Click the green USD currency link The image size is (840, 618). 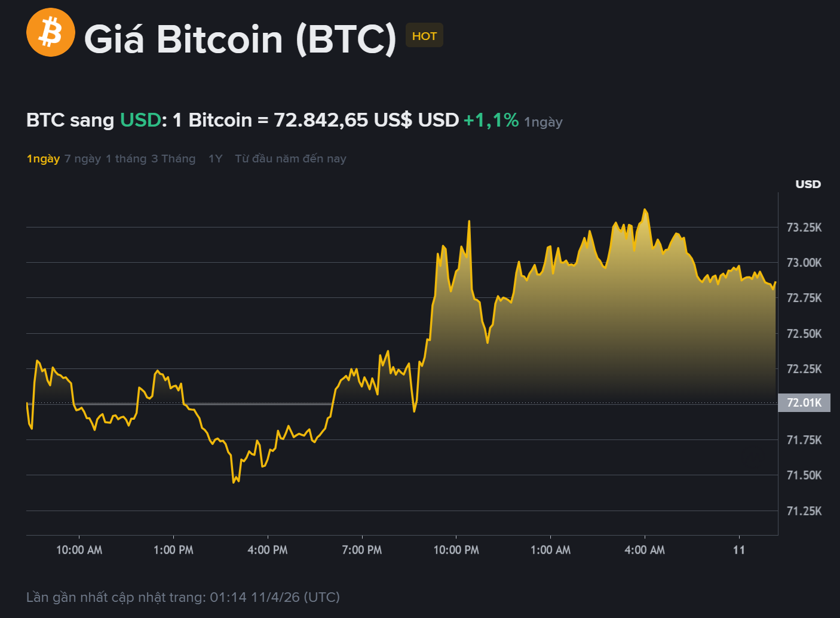[140, 120]
